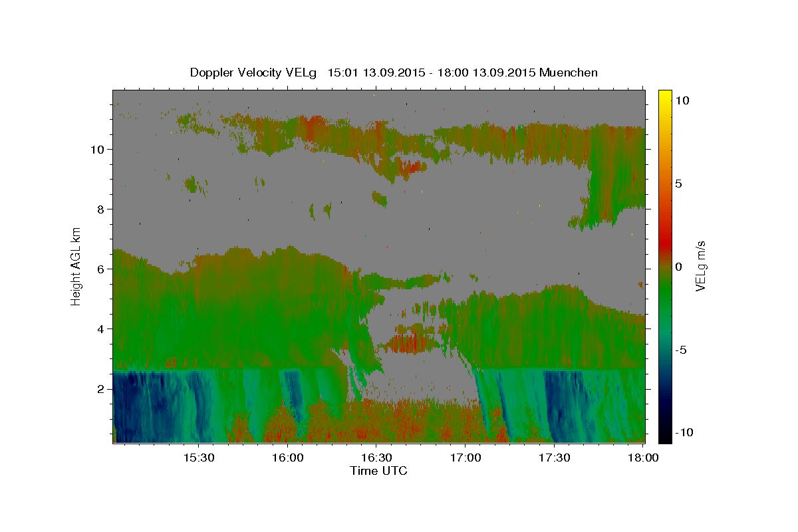Click the 'VELg m/s' colorbar label
Screen dimensions: 798x532
[x=701, y=266]
